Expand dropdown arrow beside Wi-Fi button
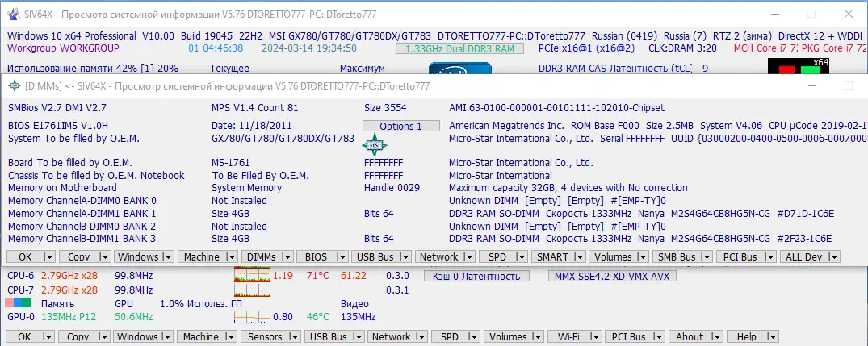Image resolution: width=868 pixels, height=346 pixels. (x=594, y=336)
